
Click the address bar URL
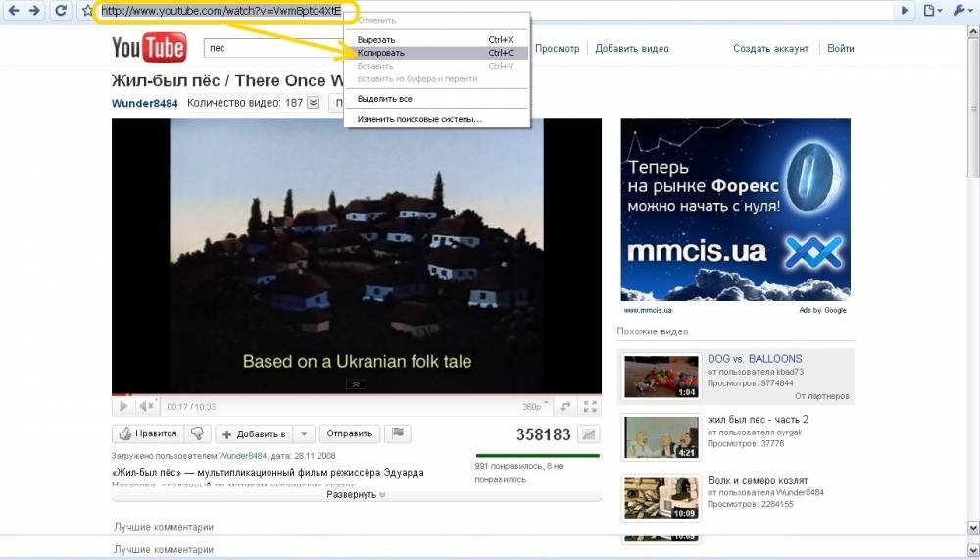point(221,11)
